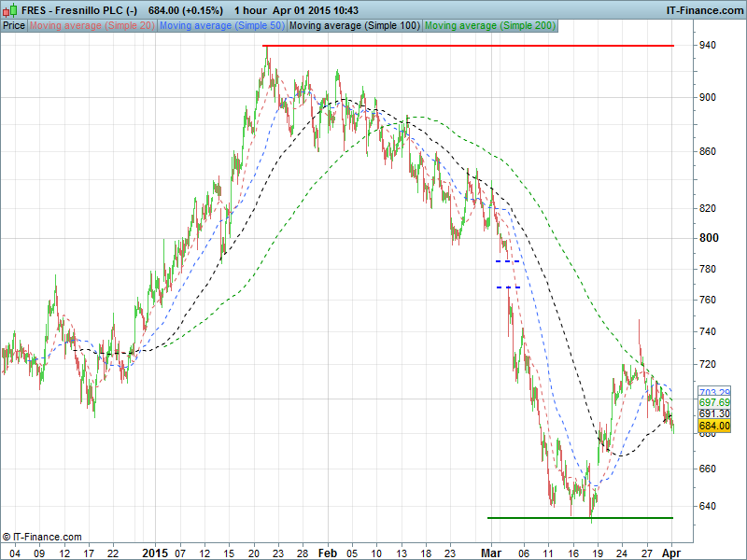Viewport: 747px width, 560px height.
Task: Click the upper blue dashed gap marker
Action: [507, 261]
